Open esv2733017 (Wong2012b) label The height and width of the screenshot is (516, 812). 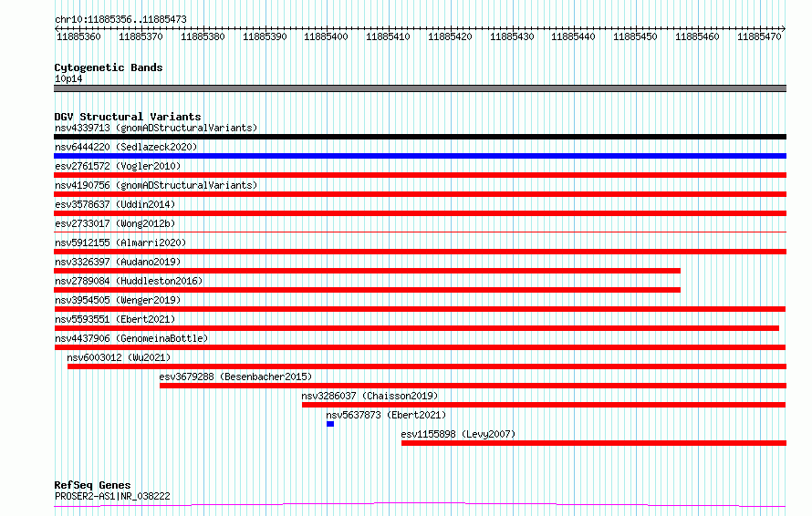[115, 223]
